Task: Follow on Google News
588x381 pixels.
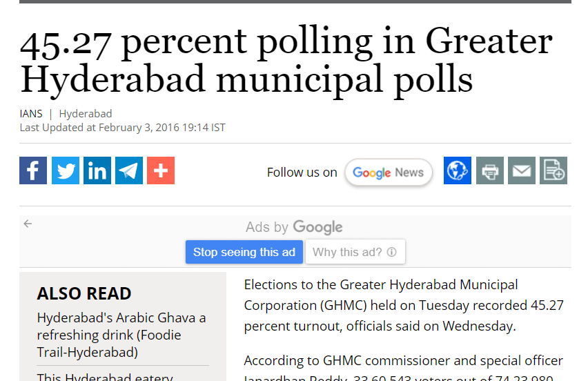Action: click(x=389, y=173)
